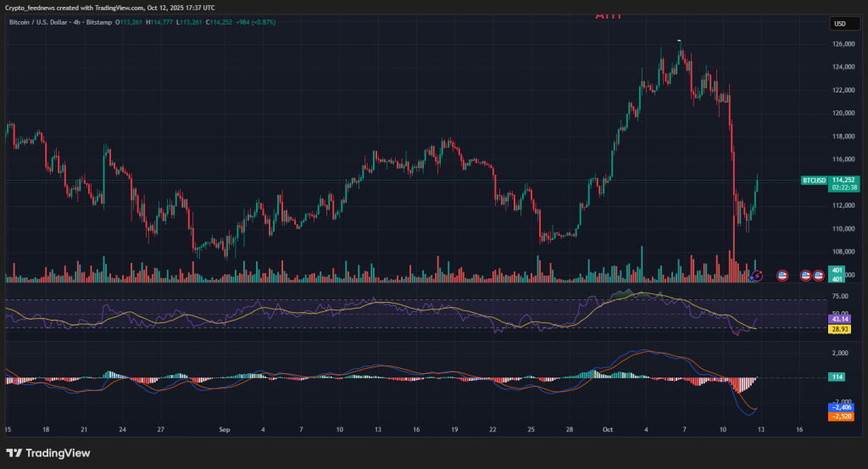Click the close value C114,252 in header
The height and width of the screenshot is (469, 868).
[x=220, y=22]
